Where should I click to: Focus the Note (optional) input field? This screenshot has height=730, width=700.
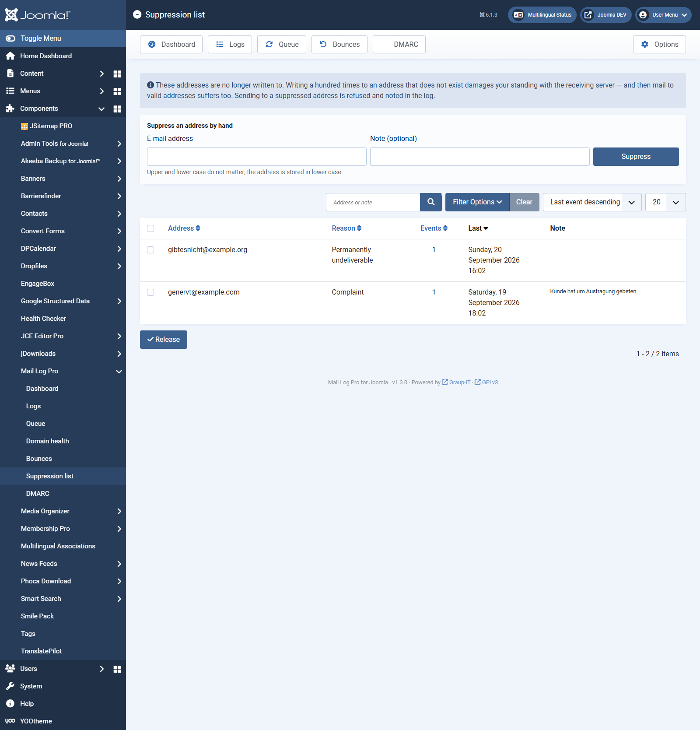pyautogui.click(x=480, y=157)
